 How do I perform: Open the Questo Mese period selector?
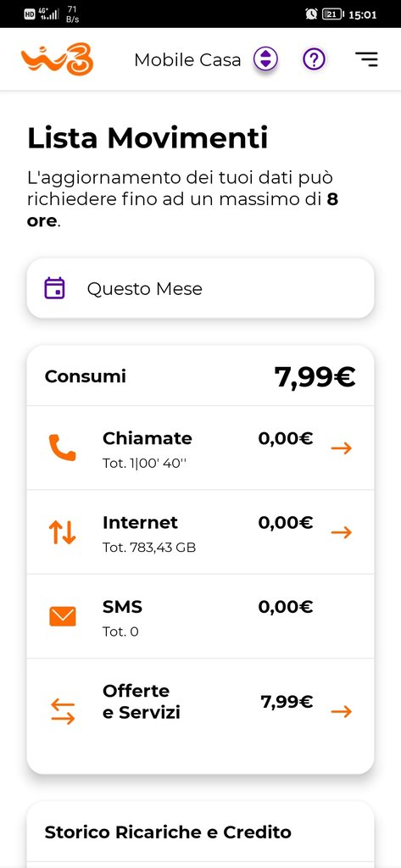(x=200, y=288)
